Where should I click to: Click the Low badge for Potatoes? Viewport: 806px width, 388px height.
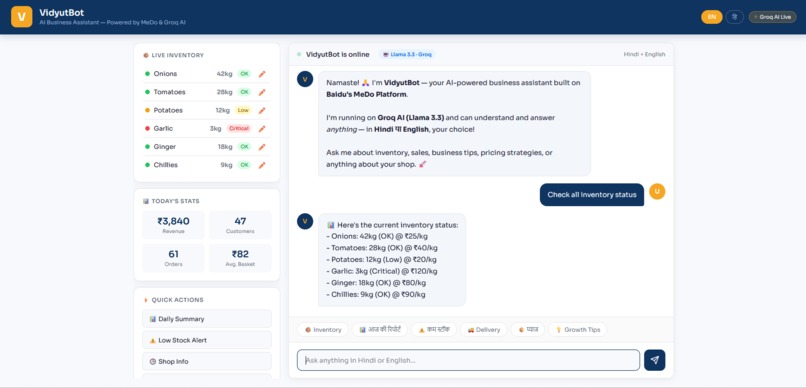click(x=243, y=110)
